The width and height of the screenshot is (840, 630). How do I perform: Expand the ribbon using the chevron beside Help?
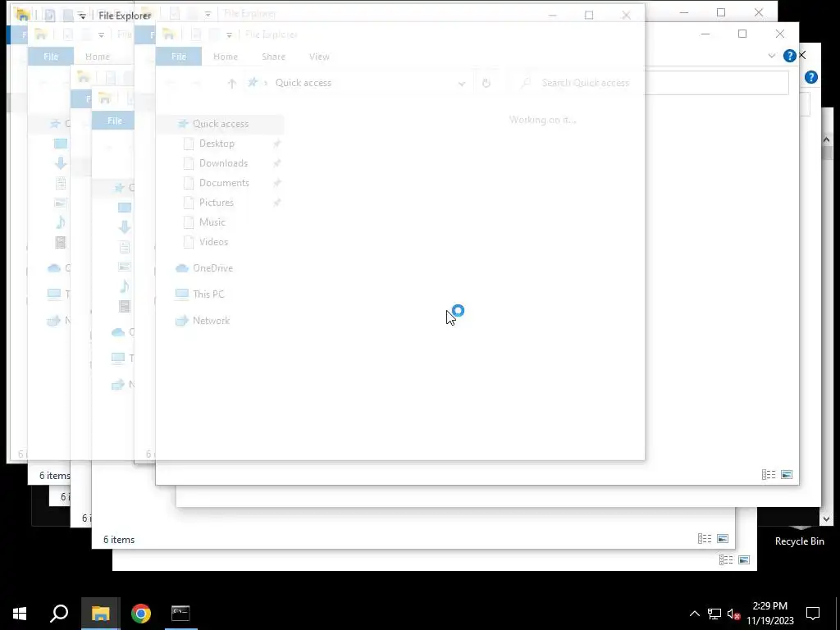pos(771,56)
